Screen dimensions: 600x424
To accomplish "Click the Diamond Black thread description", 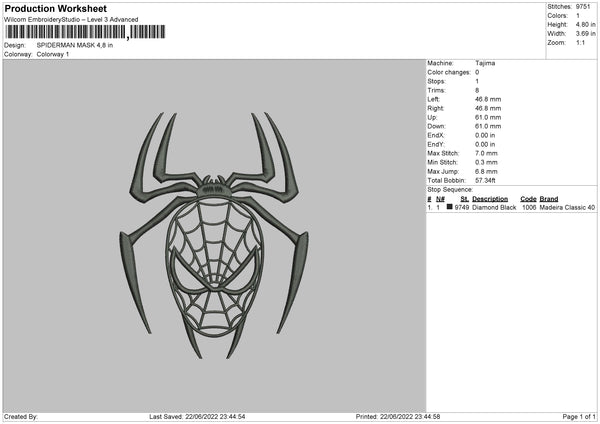I will 494,207.
